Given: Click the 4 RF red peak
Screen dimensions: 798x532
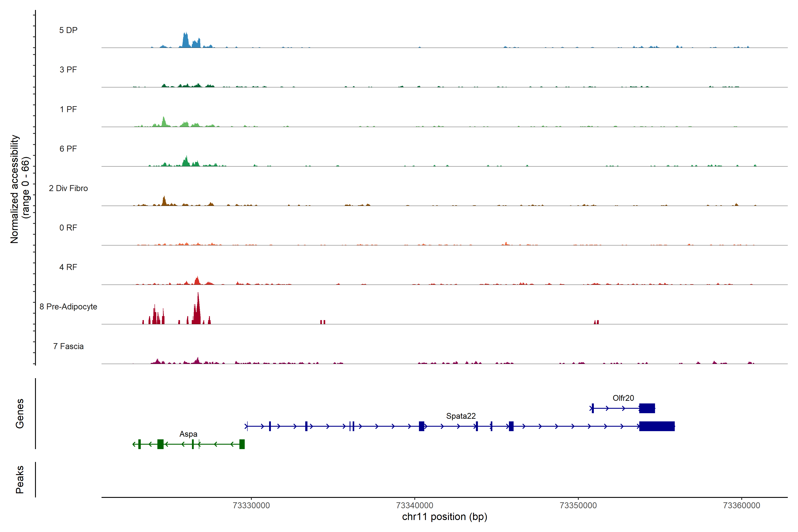Looking at the screenshot, I should 197,281.
